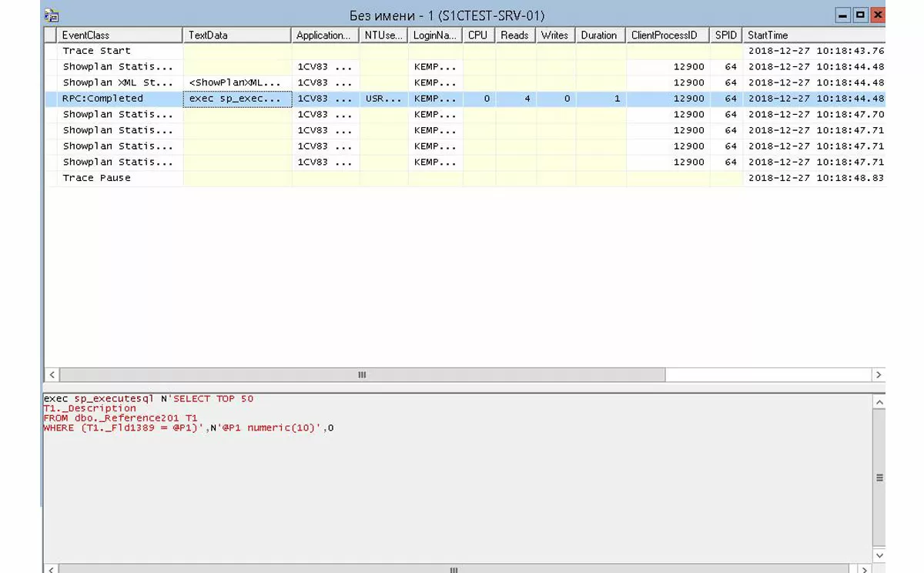Close the 'Без имени - 1' trace window

pyautogui.click(x=878, y=15)
